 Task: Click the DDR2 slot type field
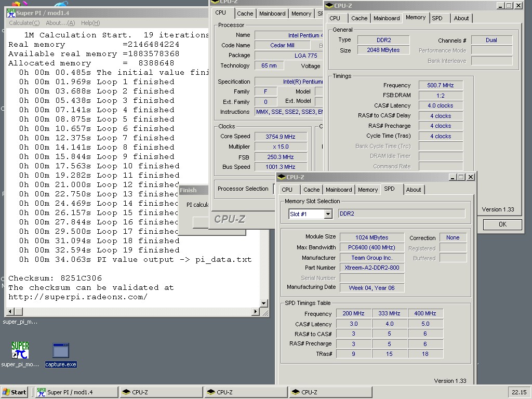point(402,214)
